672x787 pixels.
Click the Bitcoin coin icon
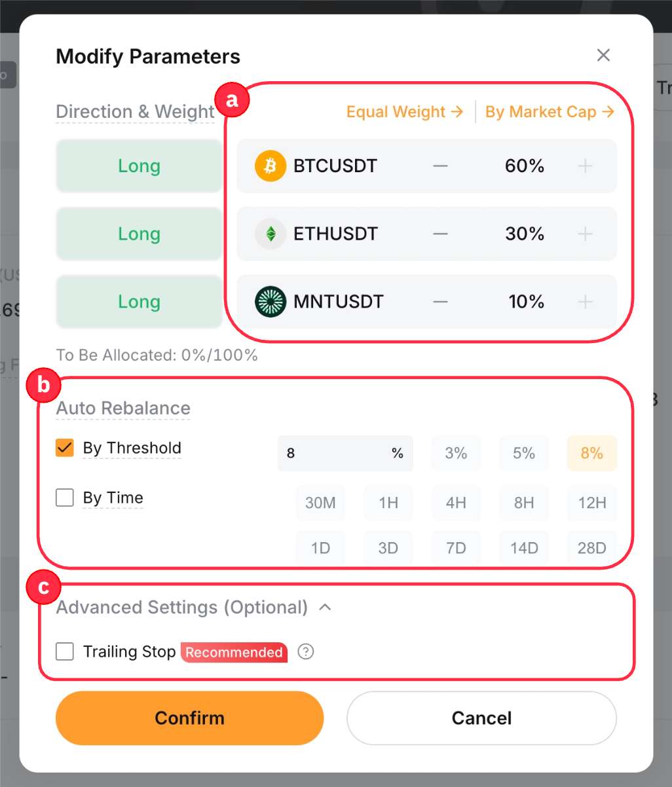coord(270,166)
